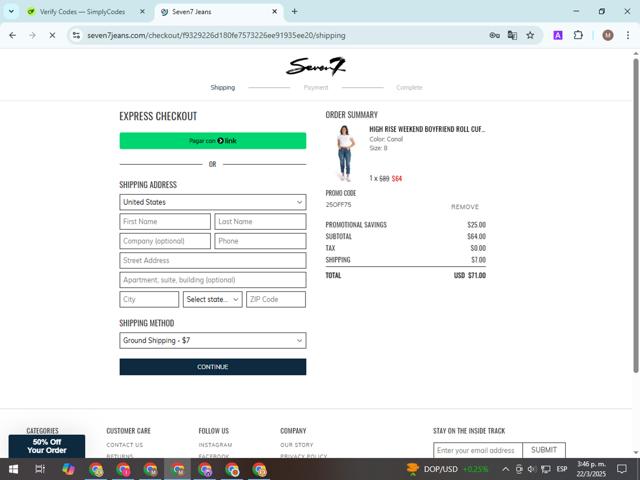Focus the Apartment, suite, building field
640x480 pixels.
[x=213, y=280]
